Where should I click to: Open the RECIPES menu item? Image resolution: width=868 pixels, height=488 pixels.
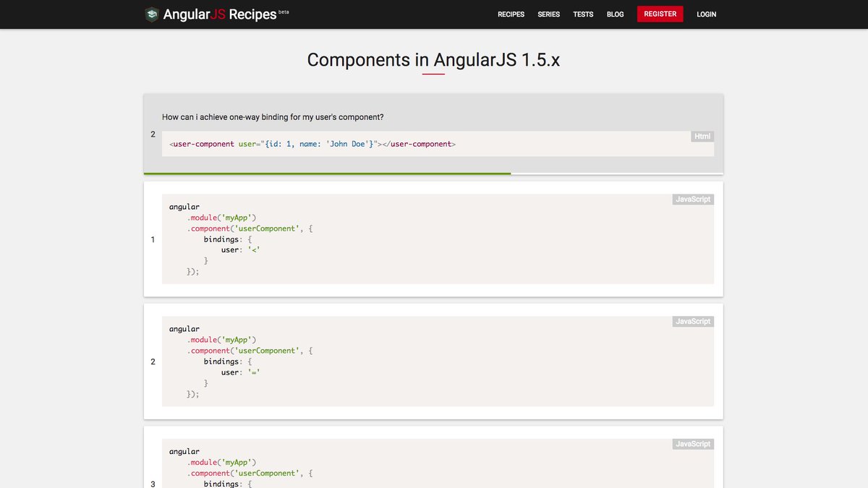coord(511,14)
